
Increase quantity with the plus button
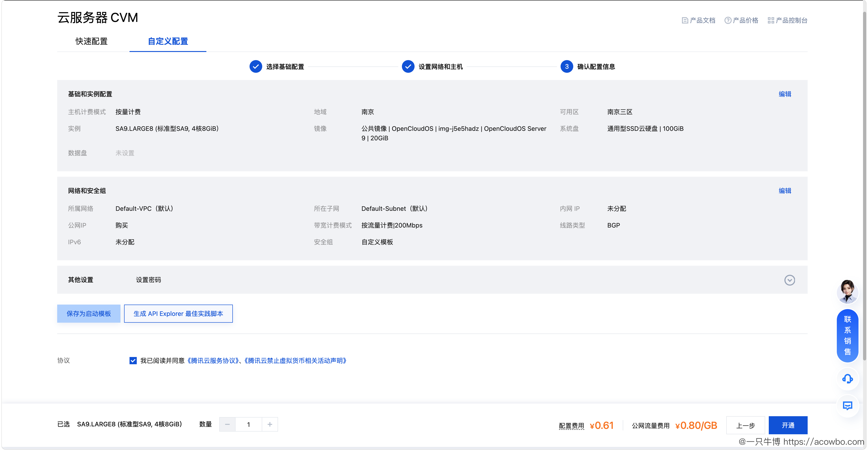click(x=270, y=424)
